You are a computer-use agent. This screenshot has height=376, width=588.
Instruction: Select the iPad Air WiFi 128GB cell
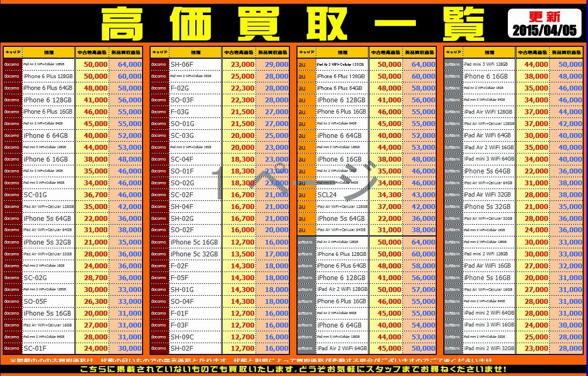pyautogui.click(x=490, y=112)
